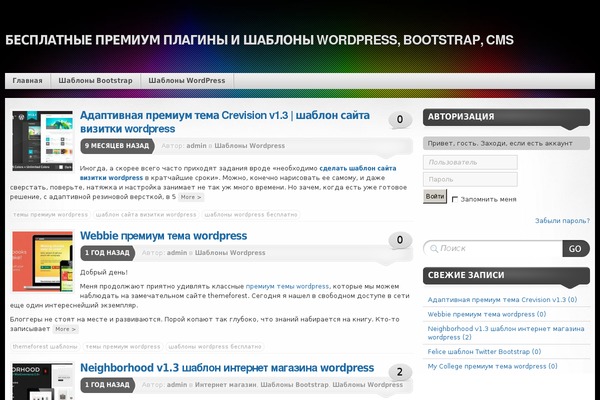Click comment count bubble showing 2
Image resolution: width=600 pixels, height=400 pixels.
(x=400, y=372)
